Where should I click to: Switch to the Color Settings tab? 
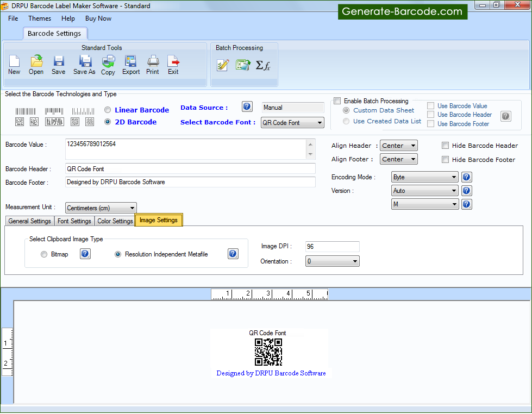115,221
